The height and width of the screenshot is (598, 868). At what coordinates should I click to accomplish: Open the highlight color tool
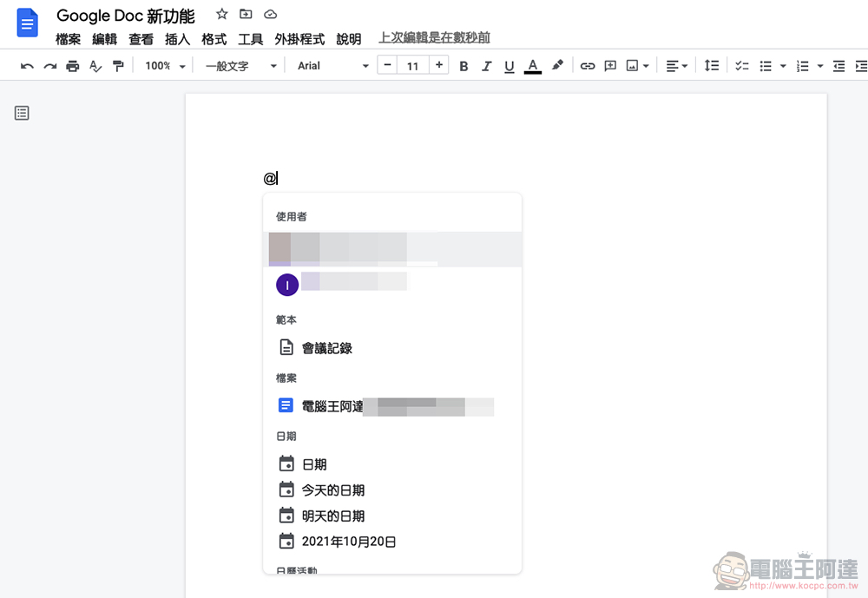pos(557,65)
